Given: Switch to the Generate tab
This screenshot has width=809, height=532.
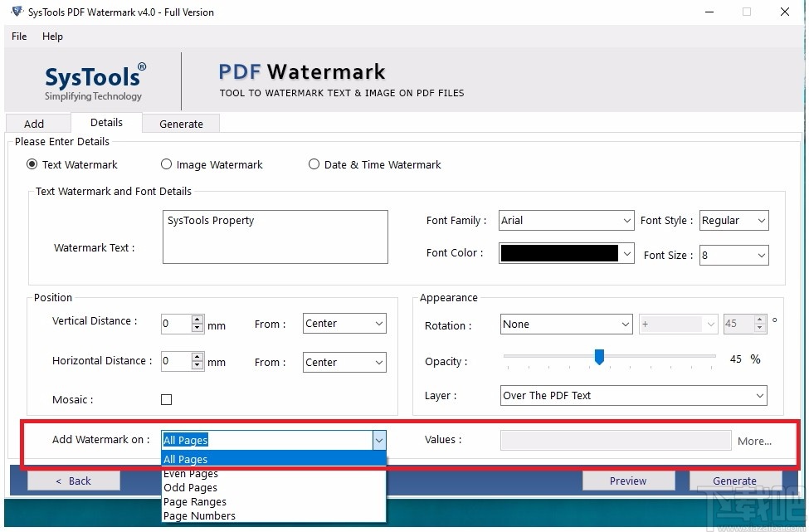Looking at the screenshot, I should (180, 122).
